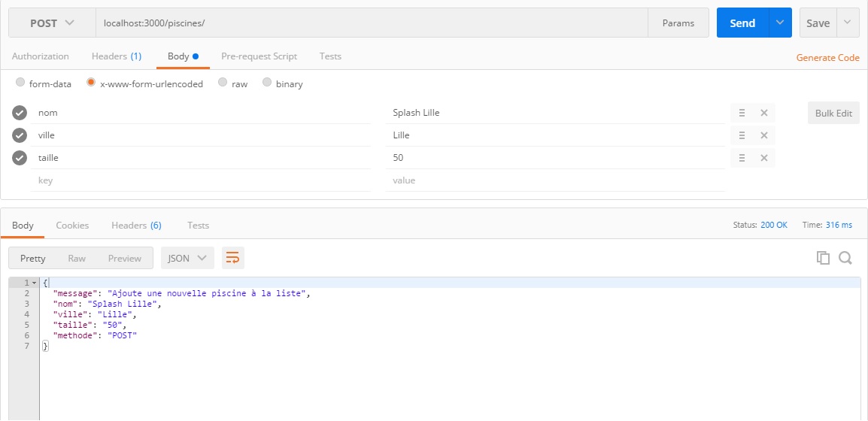Edit the value field containing 50
The height and width of the screenshot is (421, 868).
(x=555, y=158)
